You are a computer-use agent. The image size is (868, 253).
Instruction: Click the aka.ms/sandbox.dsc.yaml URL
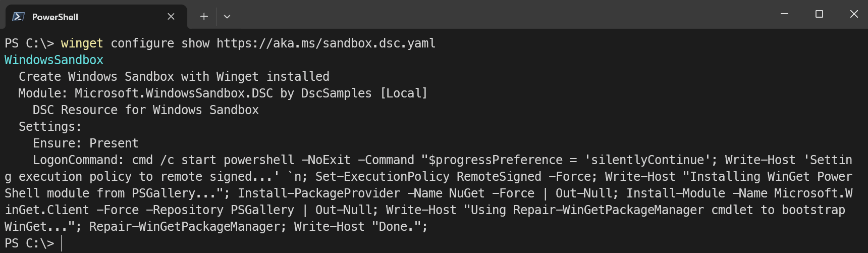(326, 43)
